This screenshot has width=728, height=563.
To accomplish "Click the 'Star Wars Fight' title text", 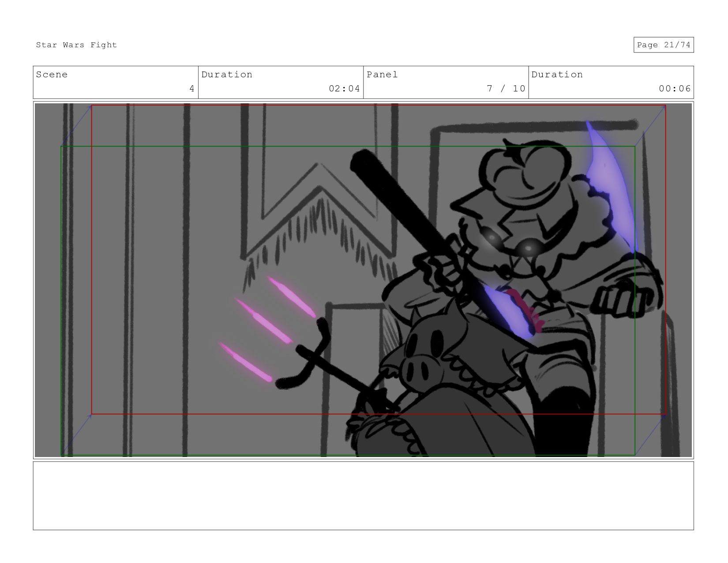I will pos(76,45).
